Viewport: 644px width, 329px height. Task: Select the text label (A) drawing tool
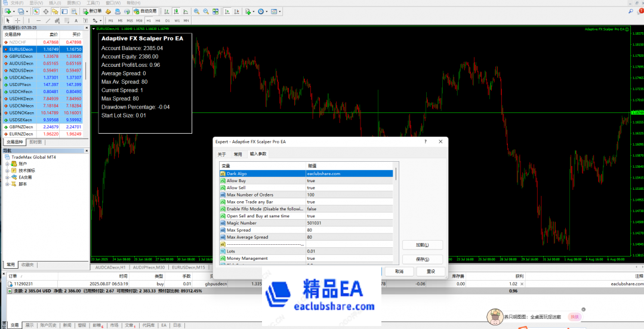77,20
